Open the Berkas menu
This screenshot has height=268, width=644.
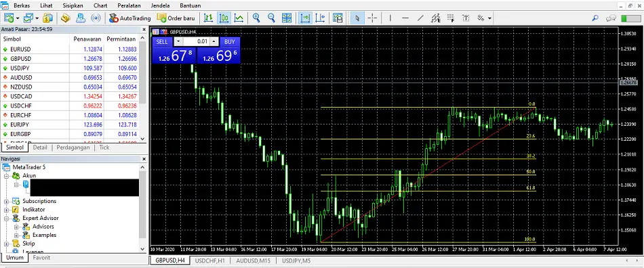pos(22,5)
